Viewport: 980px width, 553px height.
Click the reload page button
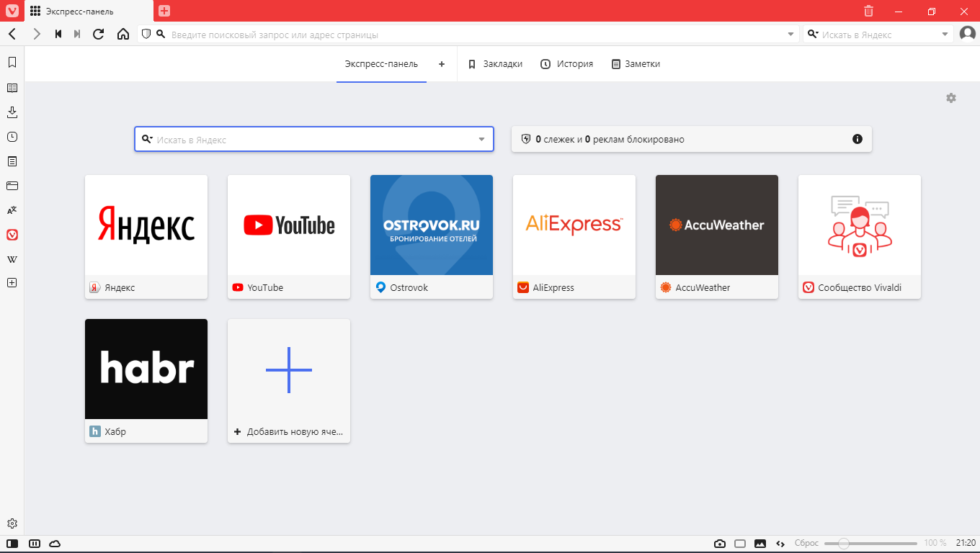[99, 34]
